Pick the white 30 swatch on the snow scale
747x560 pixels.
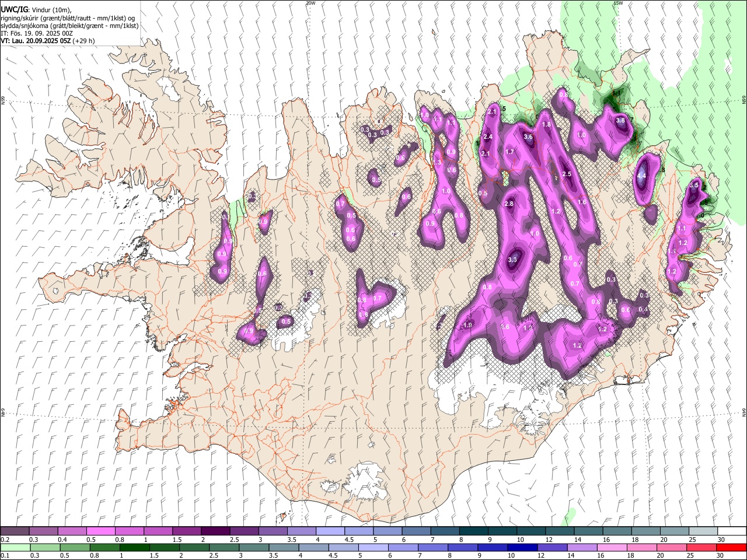(732, 531)
